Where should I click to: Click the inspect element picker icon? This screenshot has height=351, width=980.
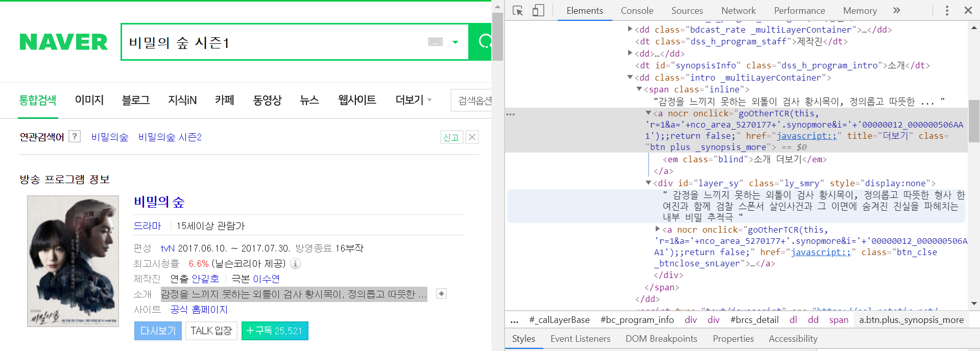(x=518, y=11)
